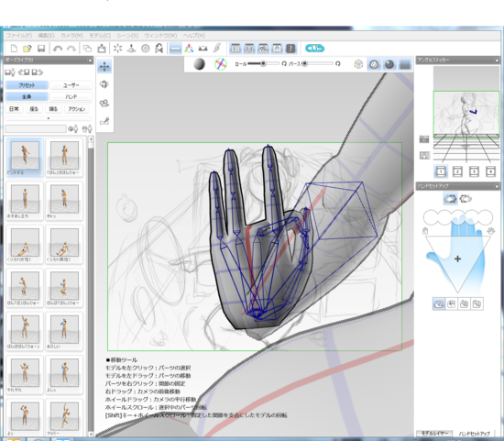Switch to ユーザー user poses
This screenshot has height=441, width=504.
(x=71, y=85)
